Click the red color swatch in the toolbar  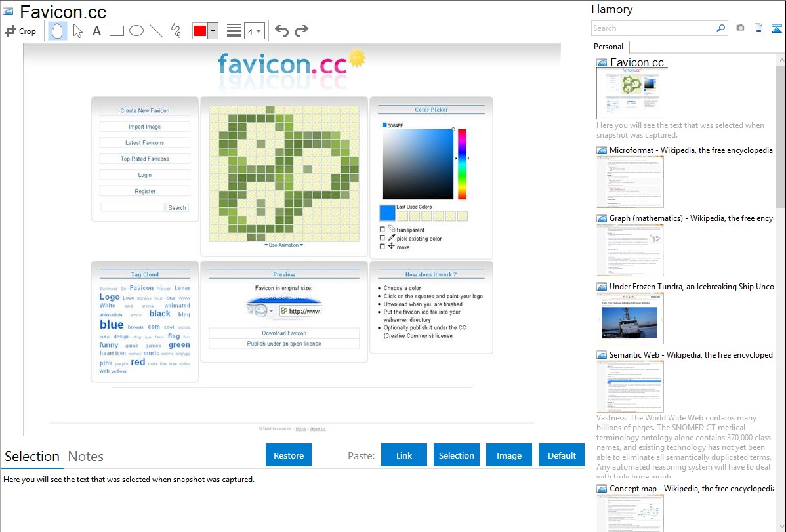pyautogui.click(x=200, y=31)
